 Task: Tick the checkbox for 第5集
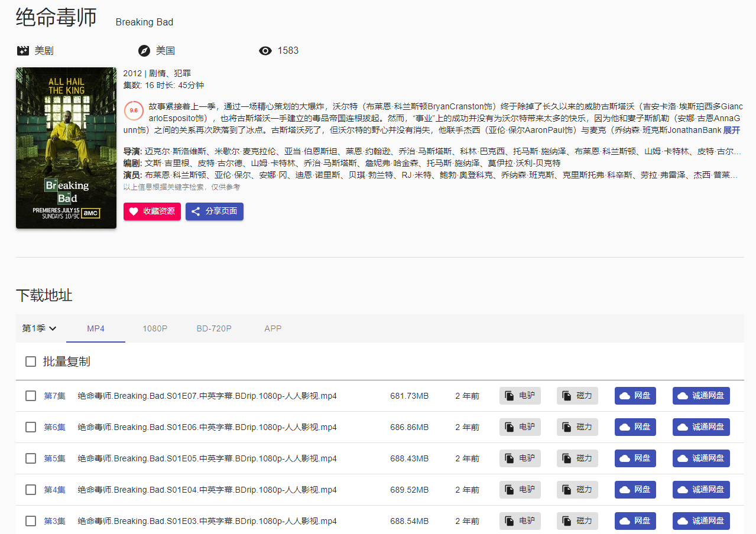[x=31, y=458]
